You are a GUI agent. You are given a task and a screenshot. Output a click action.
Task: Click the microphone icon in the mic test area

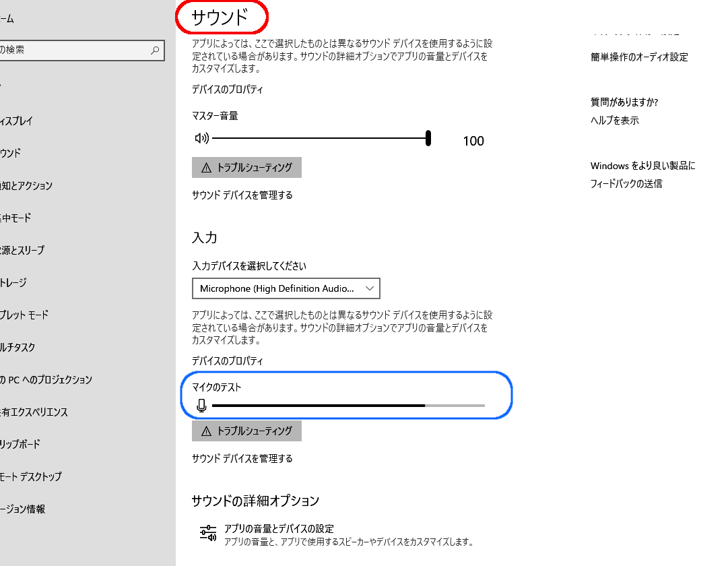(201, 405)
